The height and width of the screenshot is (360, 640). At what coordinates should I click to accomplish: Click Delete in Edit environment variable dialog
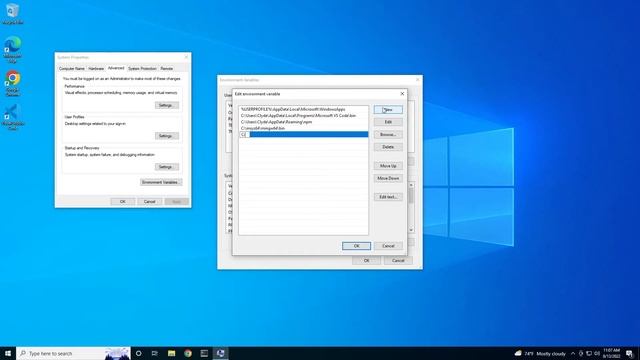coord(388,147)
